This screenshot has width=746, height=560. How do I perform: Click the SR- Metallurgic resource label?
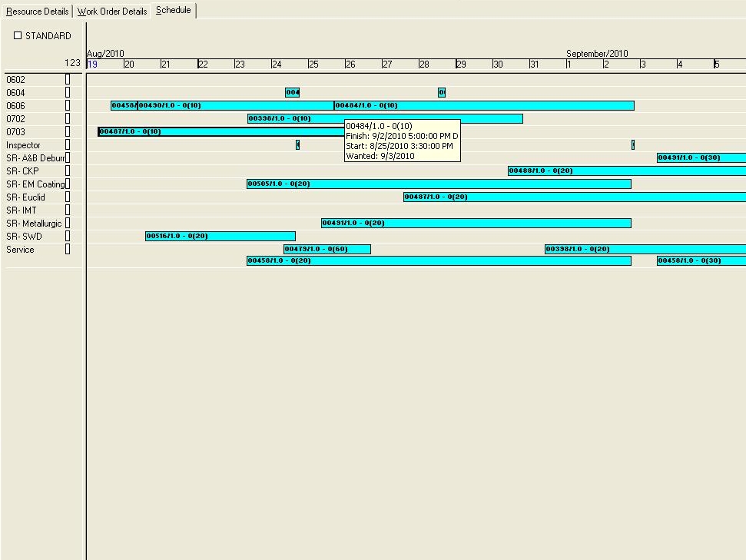tap(34, 224)
